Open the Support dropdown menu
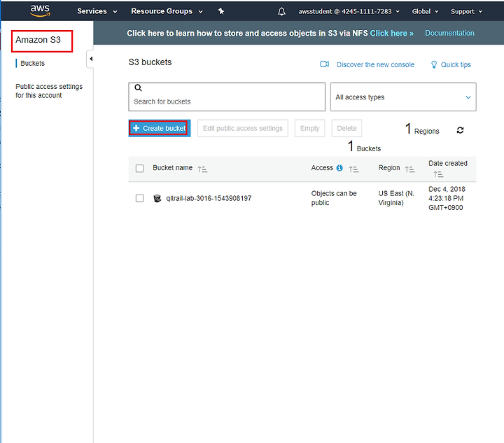Screen dimensions: 504x443 [466, 12]
